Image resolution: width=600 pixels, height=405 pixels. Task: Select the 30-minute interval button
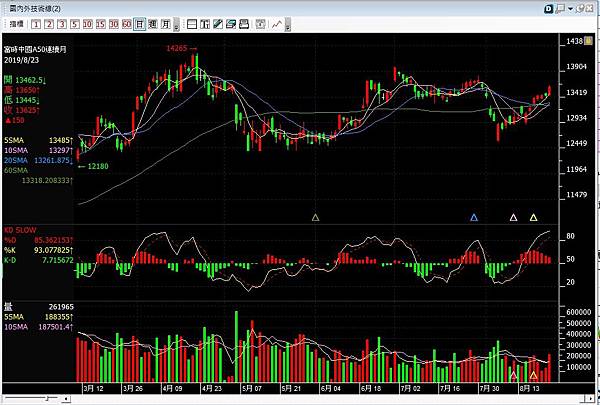click(x=114, y=24)
